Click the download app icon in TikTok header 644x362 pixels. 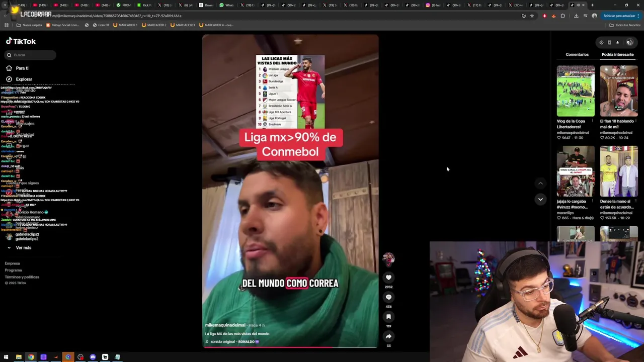[617, 42]
